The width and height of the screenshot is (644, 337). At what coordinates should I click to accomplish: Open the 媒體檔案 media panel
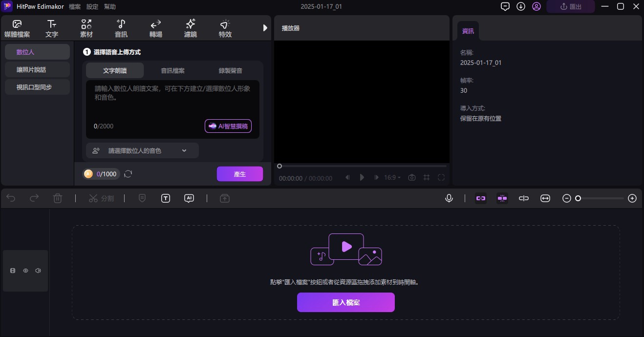click(17, 28)
